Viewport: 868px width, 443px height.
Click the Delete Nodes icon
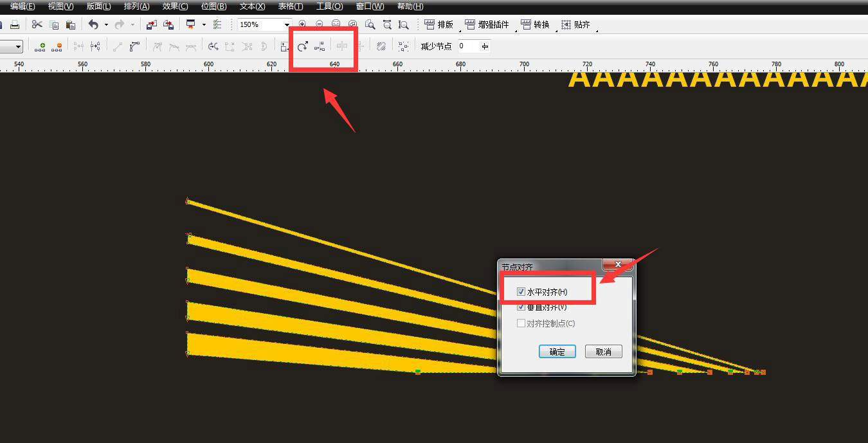click(x=57, y=46)
